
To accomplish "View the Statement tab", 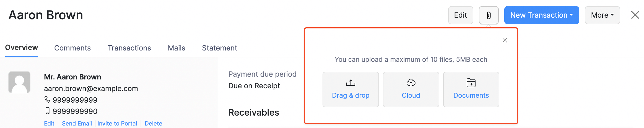I will [x=219, y=48].
